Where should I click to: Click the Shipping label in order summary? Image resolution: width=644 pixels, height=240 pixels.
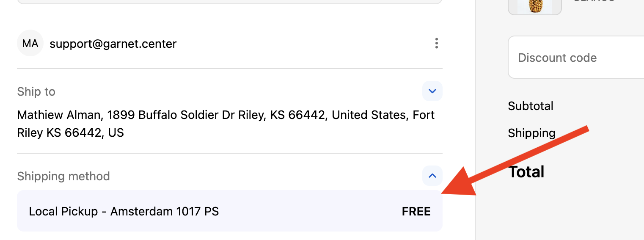click(531, 133)
